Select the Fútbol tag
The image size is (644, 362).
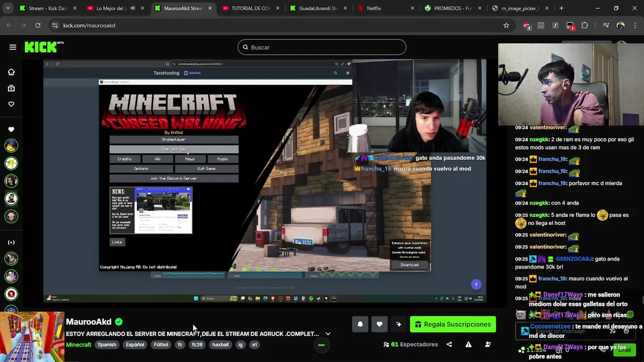pos(161,345)
